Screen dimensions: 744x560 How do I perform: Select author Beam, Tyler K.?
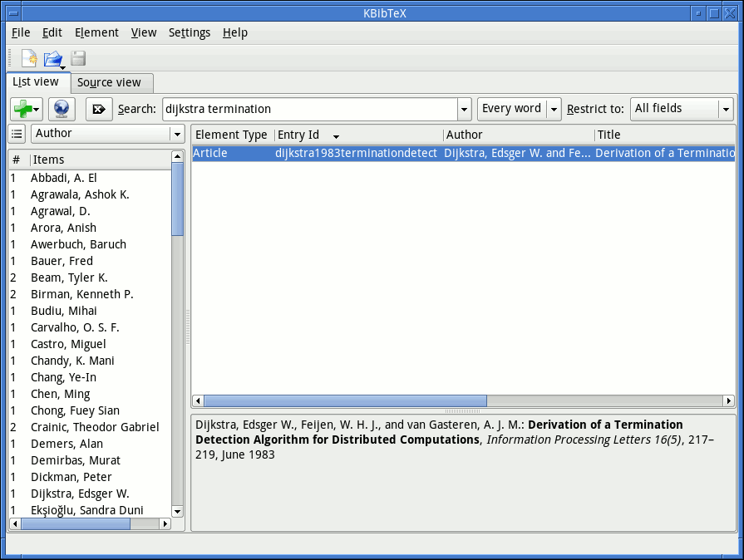(x=90, y=278)
